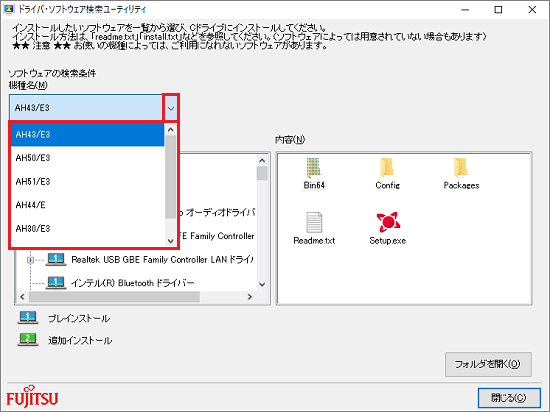The width and height of the screenshot is (550, 412).
Task: Expand the Realtek USB GBE tree node
Action: (x=31, y=260)
